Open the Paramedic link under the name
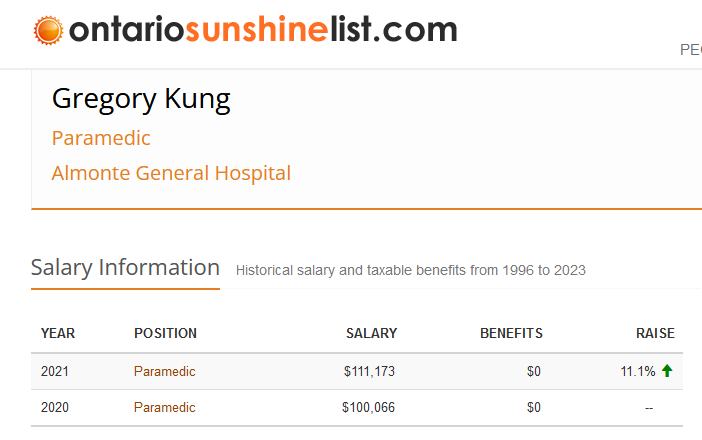Screen dimensions: 702x440 pos(101,138)
